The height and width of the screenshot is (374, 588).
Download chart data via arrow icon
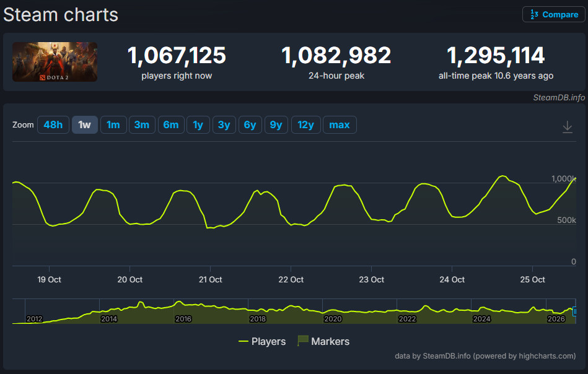tap(568, 127)
